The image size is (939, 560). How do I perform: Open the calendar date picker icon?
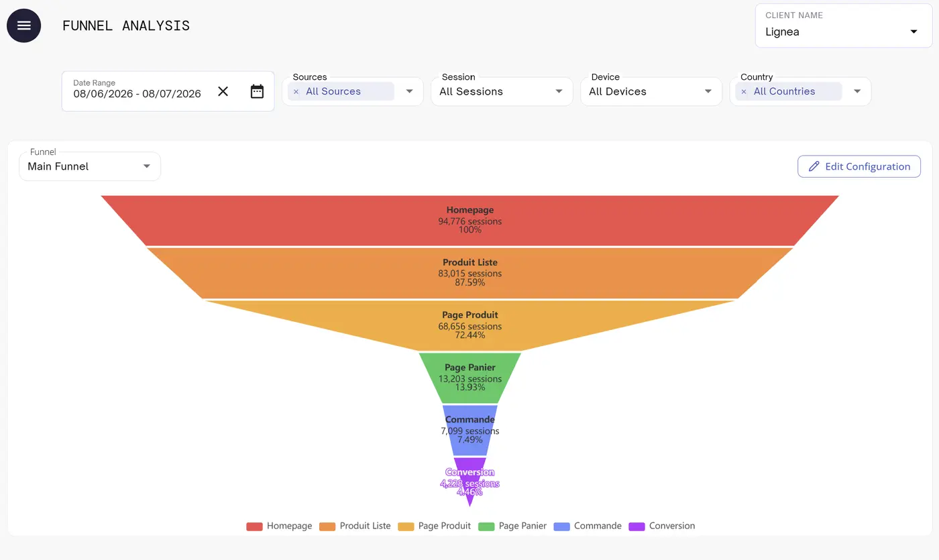coord(257,91)
